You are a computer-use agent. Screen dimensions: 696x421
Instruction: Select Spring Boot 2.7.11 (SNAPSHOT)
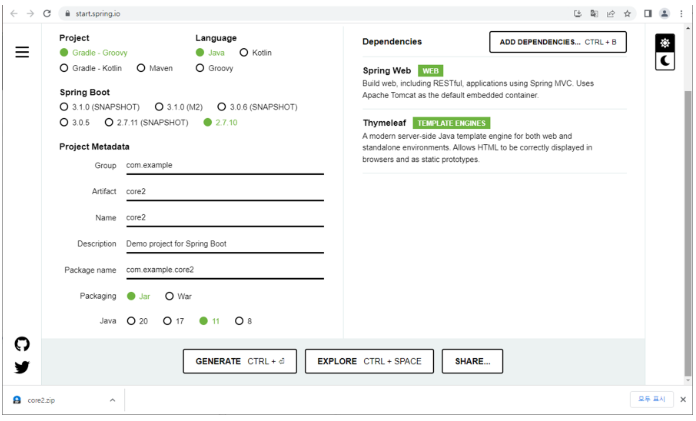146,123
